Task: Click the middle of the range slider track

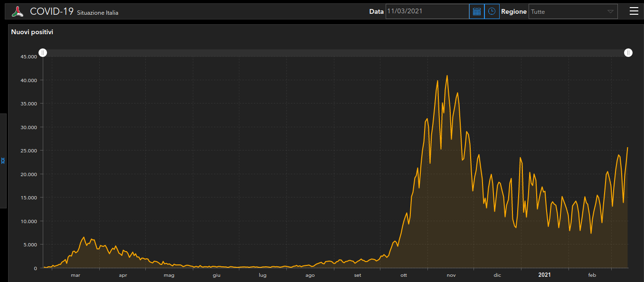Action: tap(335, 53)
